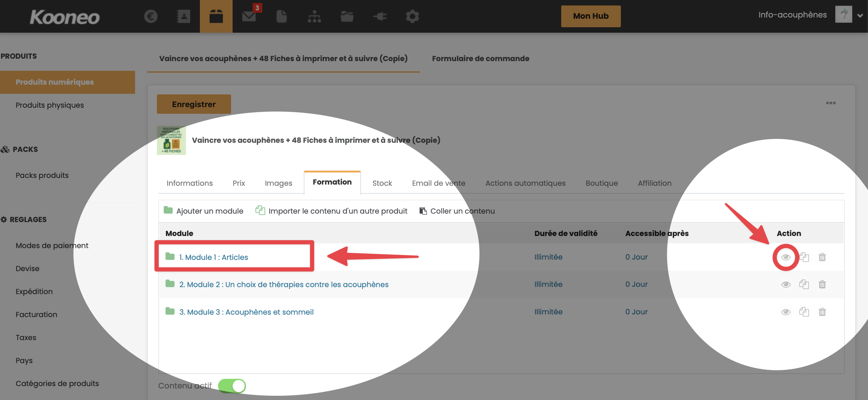Screen dimensions: 868x400
Task: Switch to the Actions automatiques tab
Action: click(x=525, y=183)
